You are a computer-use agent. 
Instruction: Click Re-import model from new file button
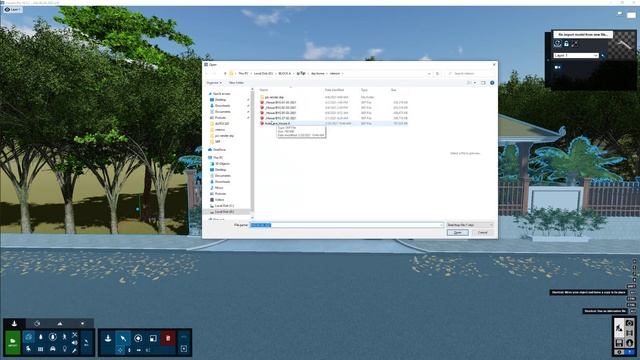tap(583, 35)
